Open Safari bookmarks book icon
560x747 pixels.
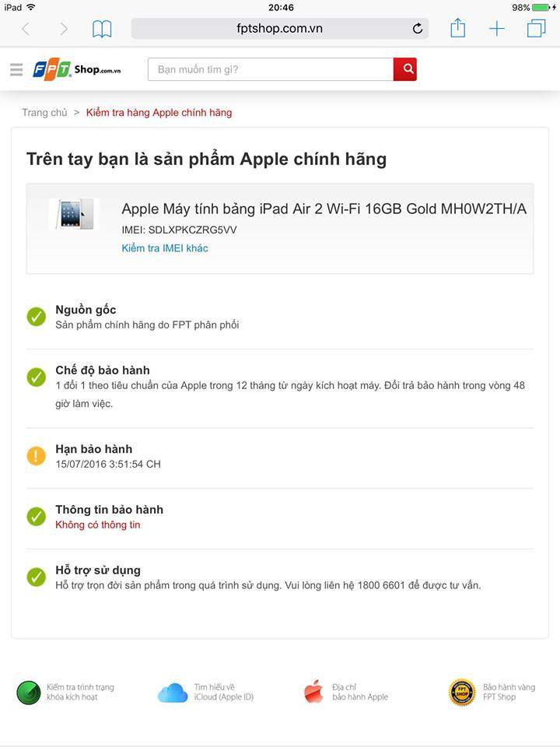click(x=102, y=29)
